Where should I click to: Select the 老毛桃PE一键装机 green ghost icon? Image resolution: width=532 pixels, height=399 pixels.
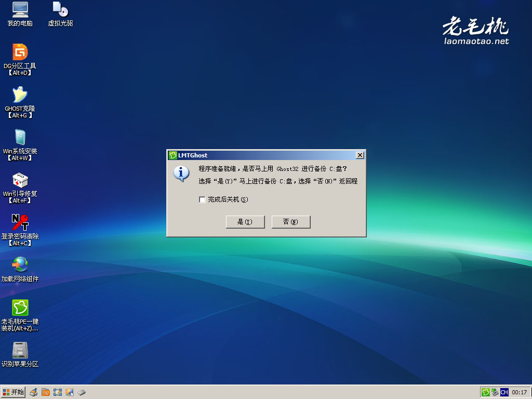20,308
